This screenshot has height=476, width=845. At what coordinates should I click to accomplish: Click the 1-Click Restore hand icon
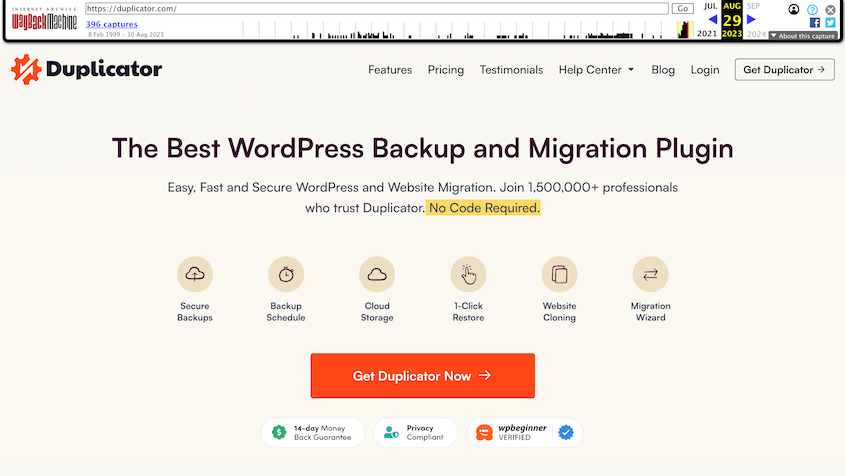point(468,274)
